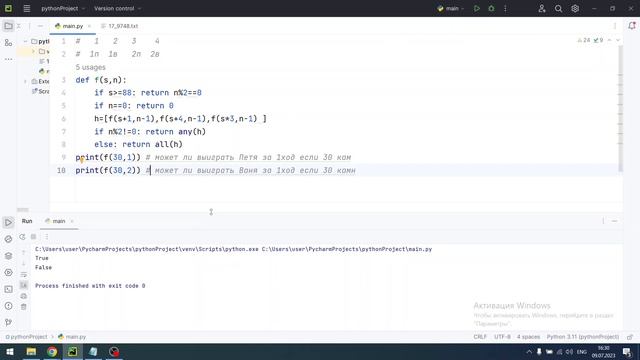Toggle scroll to end in console

click(x=24, y=285)
